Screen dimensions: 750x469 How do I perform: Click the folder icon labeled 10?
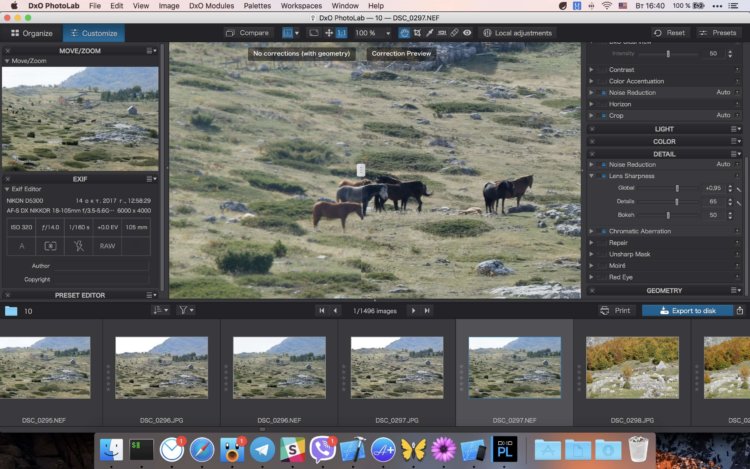point(11,311)
